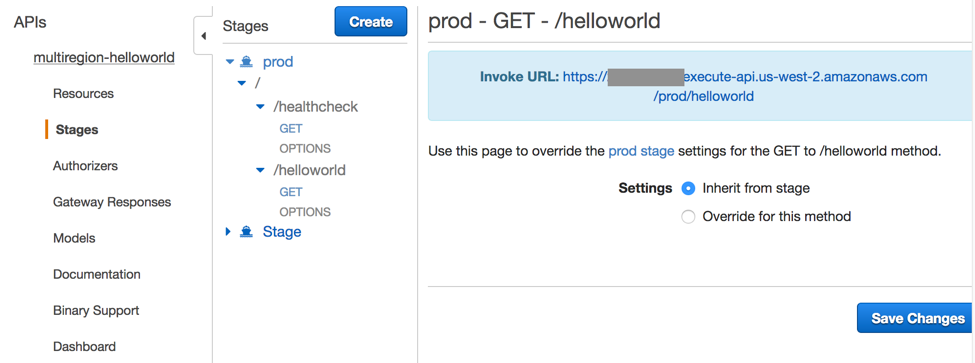Go to Authorizers
975x363 pixels.
85,166
